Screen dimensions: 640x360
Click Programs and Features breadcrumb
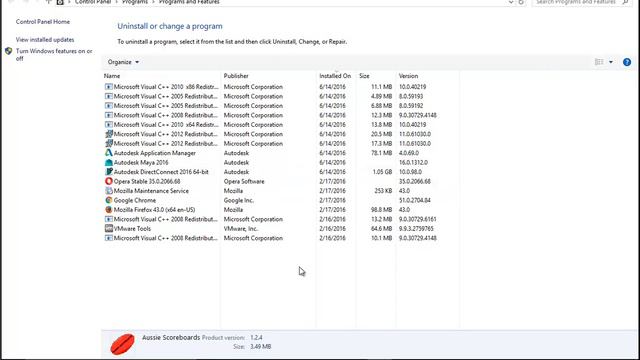[189, 2]
